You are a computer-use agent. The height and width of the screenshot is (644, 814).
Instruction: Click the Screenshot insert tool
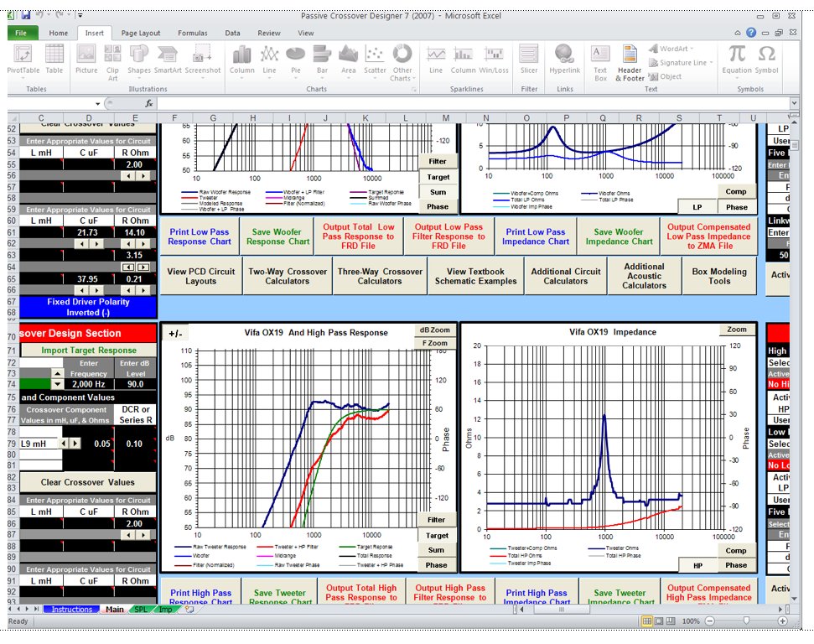pyautogui.click(x=203, y=62)
